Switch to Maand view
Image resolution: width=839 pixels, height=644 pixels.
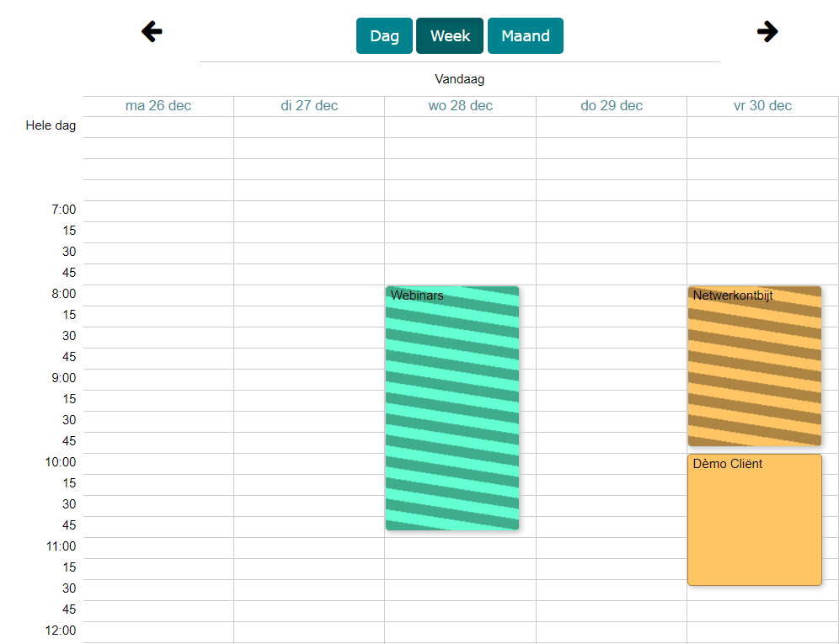tap(525, 36)
